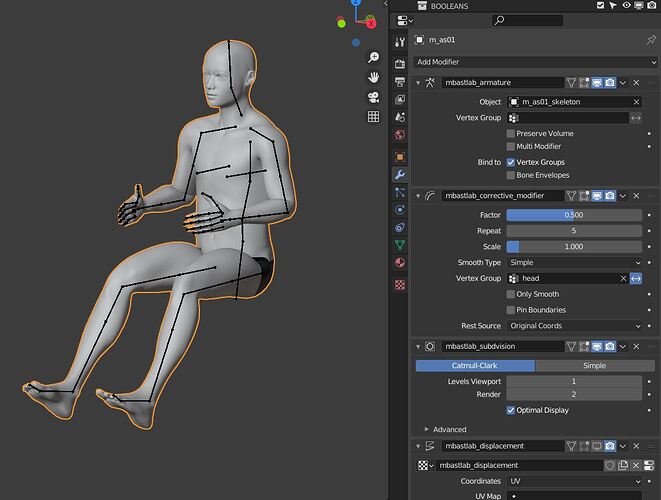Collapse the mbastlab_armature modifier panel
Screen dimensions: 661x500
pyautogui.click(x=418, y=83)
